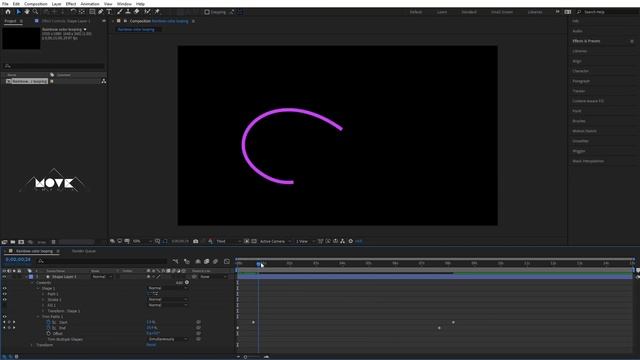Select the Brush tool
Screen dimensions: 640x360
[x=120, y=12]
